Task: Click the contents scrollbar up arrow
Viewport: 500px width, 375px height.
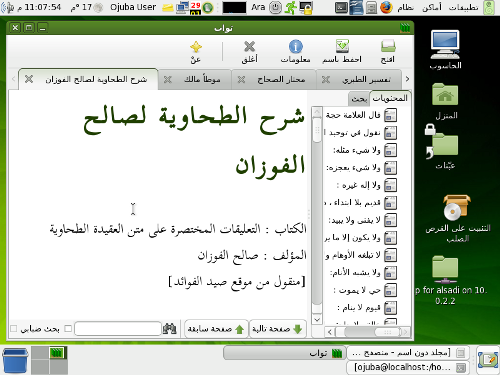Action: (317, 112)
